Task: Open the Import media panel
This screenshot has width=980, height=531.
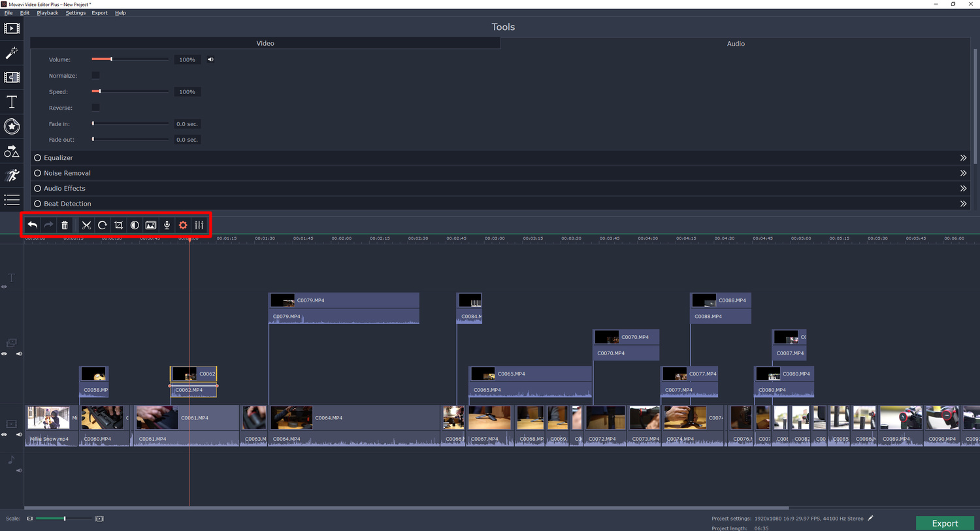Action: pyautogui.click(x=12, y=28)
